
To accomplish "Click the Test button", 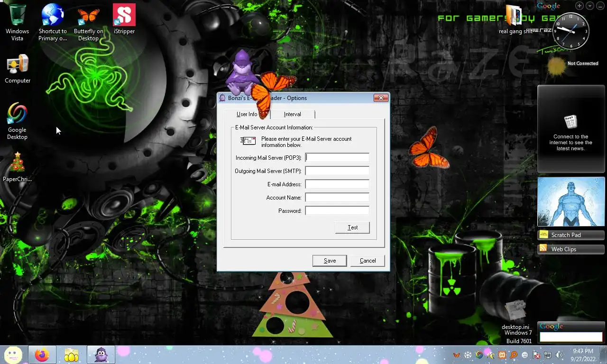I will pyautogui.click(x=352, y=227).
